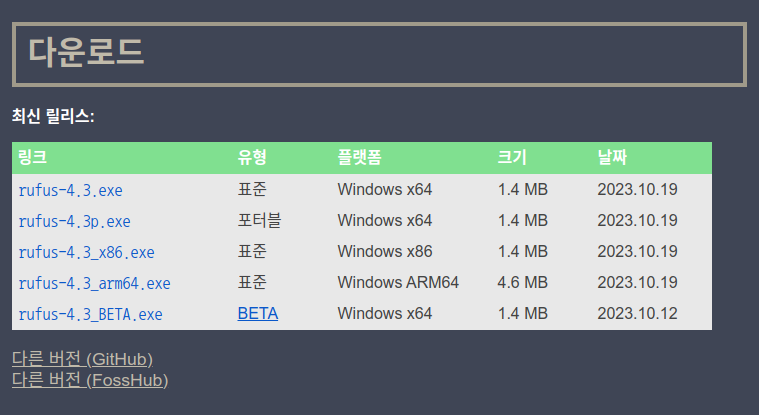
Task: Click the 포터블 type cell
Action: tap(259, 220)
